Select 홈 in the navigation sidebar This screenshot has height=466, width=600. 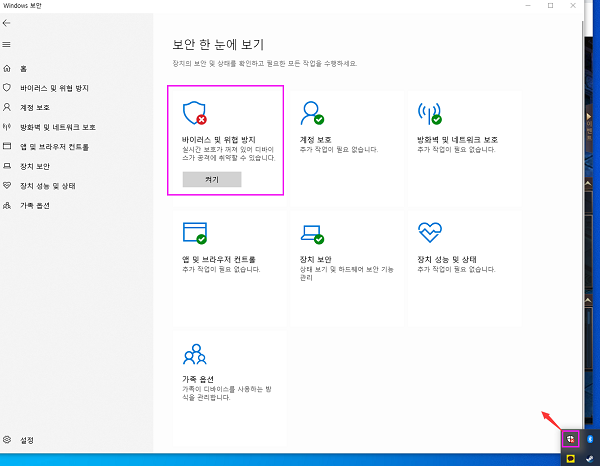[x=23, y=69]
